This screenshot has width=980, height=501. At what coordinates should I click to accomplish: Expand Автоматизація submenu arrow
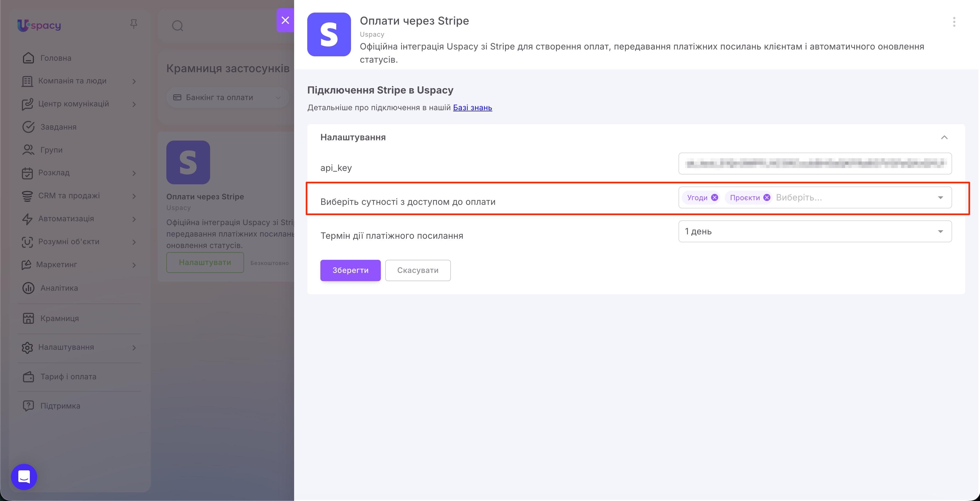point(134,219)
